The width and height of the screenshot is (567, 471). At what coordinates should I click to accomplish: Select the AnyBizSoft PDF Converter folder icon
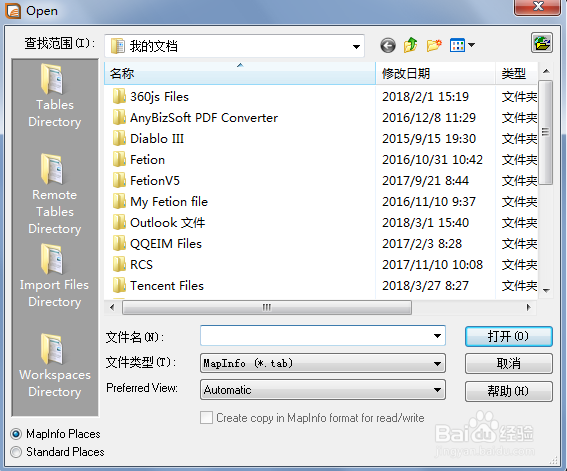coord(119,117)
